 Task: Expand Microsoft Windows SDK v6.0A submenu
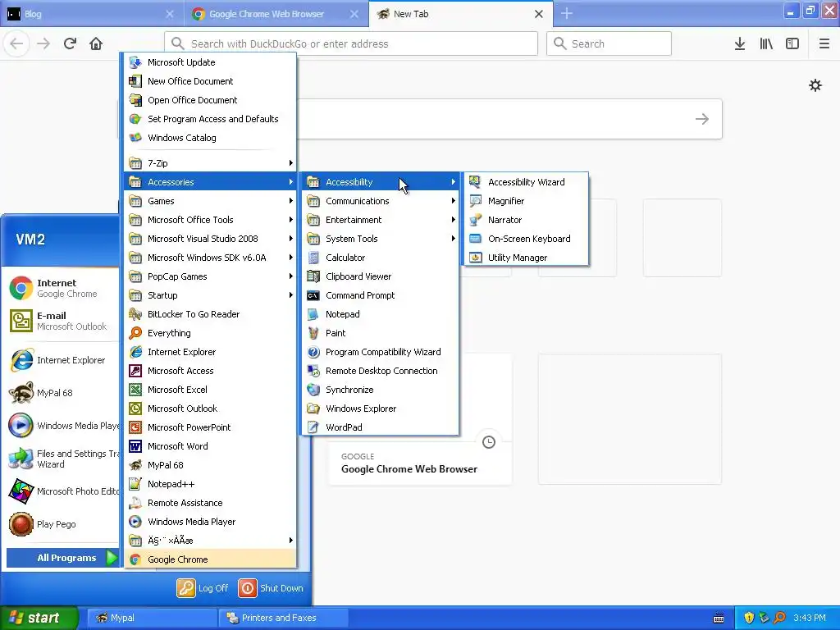(x=210, y=258)
